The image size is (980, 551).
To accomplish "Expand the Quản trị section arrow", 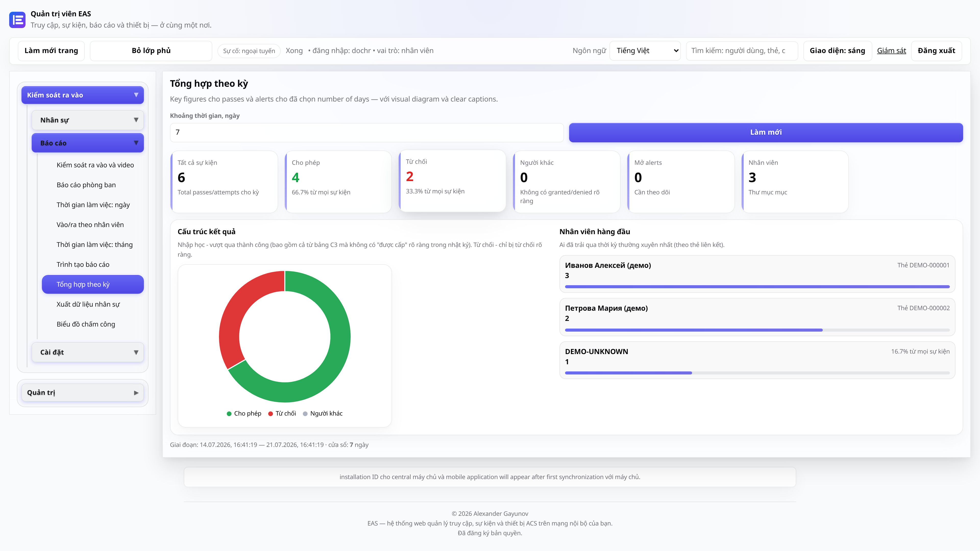I will coord(136,392).
